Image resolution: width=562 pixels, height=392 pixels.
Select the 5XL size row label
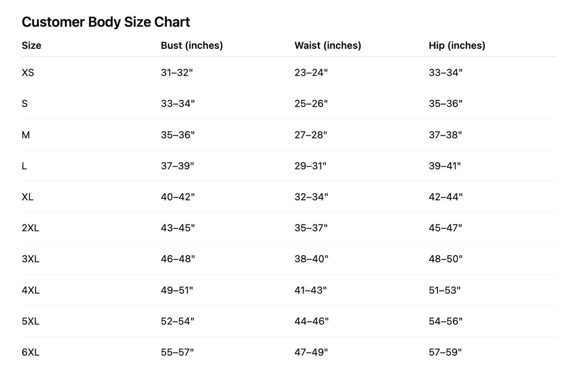coord(31,321)
